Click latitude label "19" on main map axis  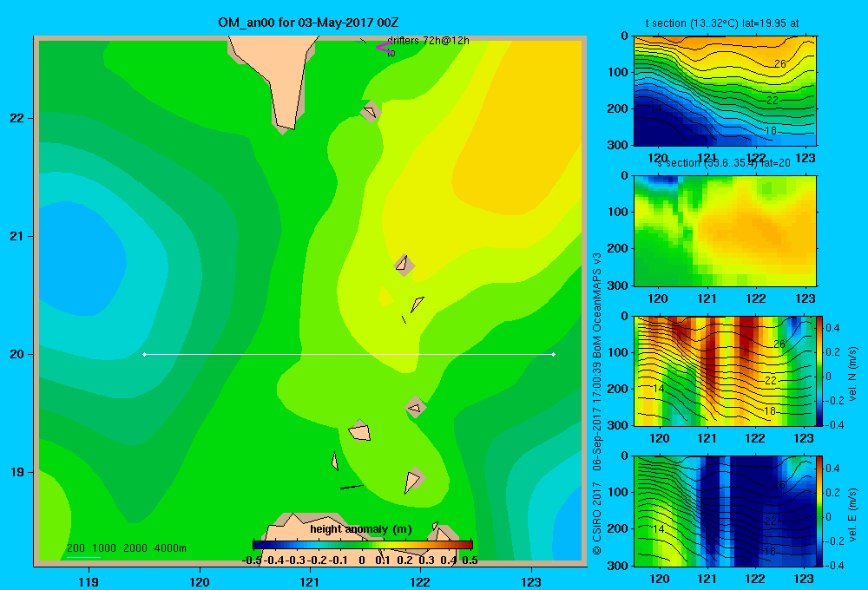pyautogui.click(x=17, y=472)
